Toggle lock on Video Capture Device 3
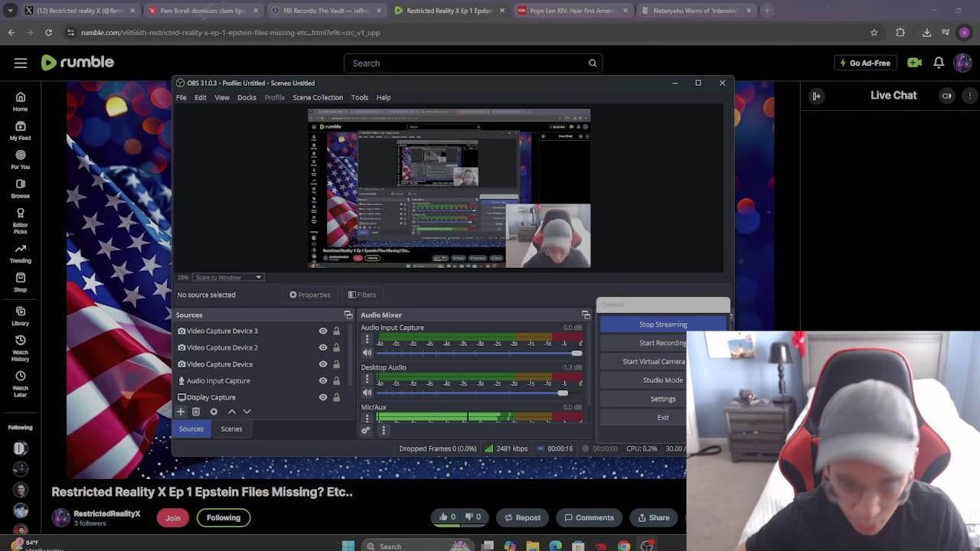Screen dimensions: 980x551 (336, 331)
